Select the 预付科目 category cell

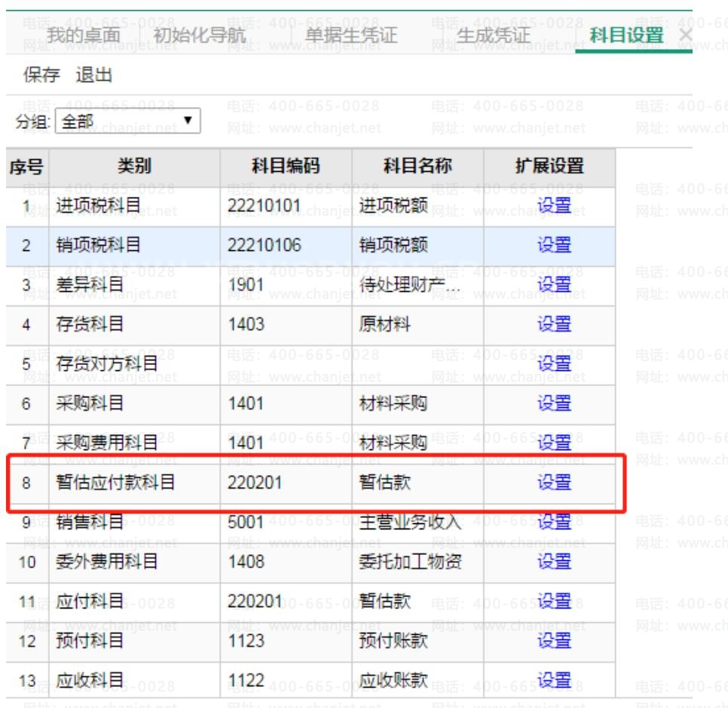[134, 642]
